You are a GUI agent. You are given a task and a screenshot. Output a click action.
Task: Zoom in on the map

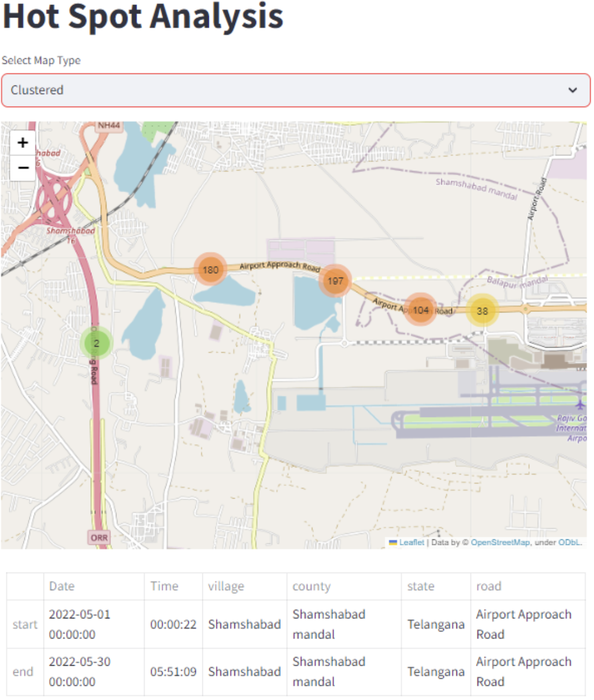point(23,143)
